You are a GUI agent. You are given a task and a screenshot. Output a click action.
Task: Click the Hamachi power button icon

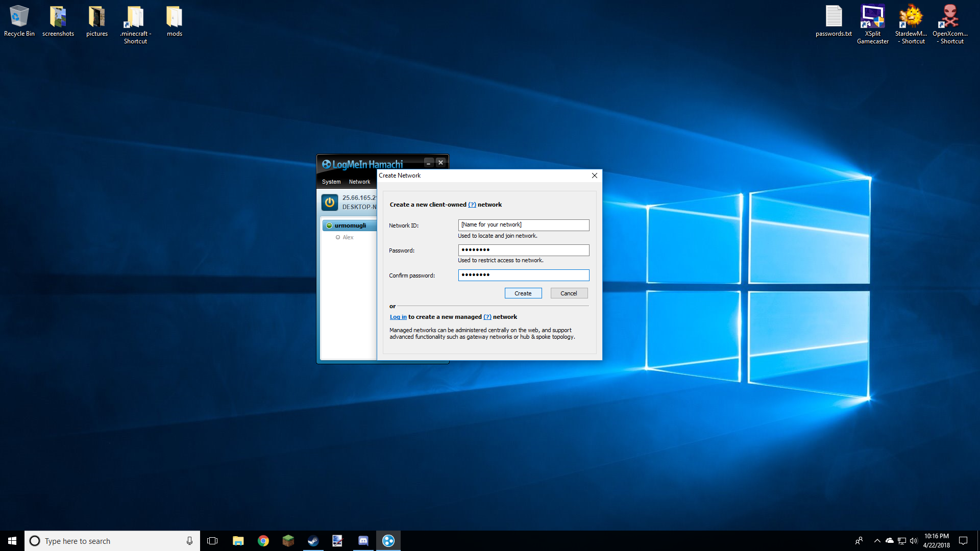click(x=330, y=203)
